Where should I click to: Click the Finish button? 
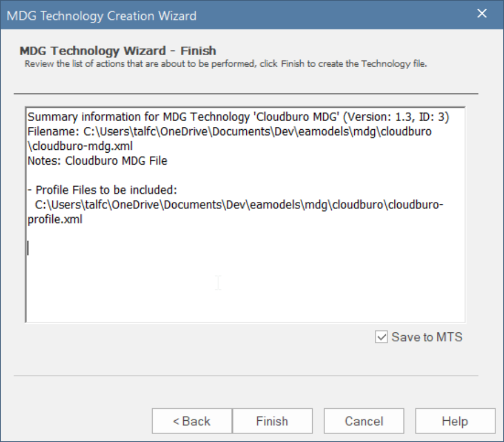pyautogui.click(x=272, y=421)
